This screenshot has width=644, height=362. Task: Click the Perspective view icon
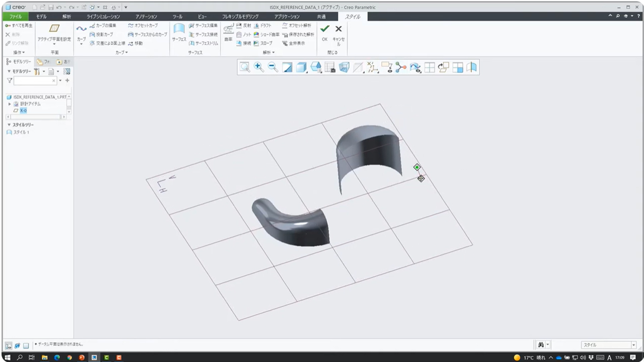[x=344, y=67]
